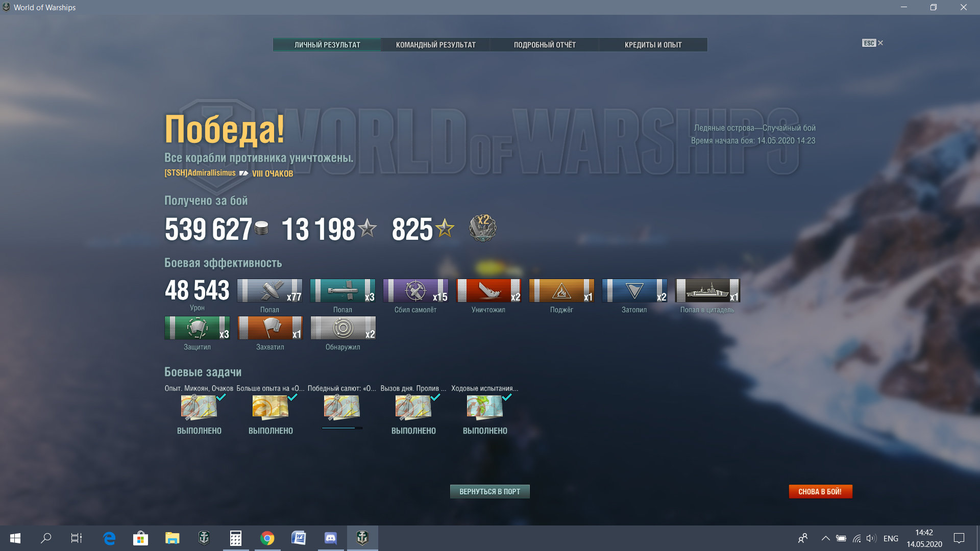Open the «Кредиты и опыт» tab
The height and width of the screenshot is (551, 980).
653,45
